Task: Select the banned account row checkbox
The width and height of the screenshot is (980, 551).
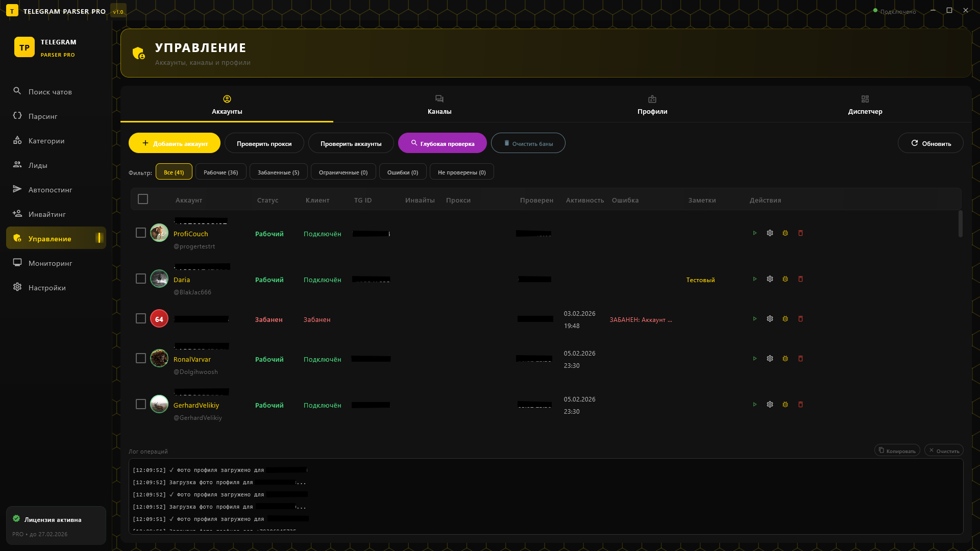Action: point(141,318)
